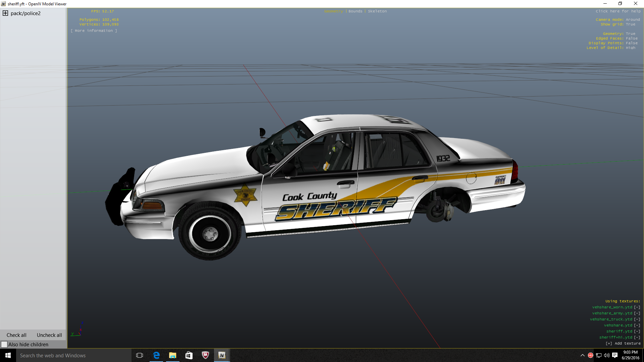
Task: Switch to the Skeleton view tab
Action: click(377, 11)
